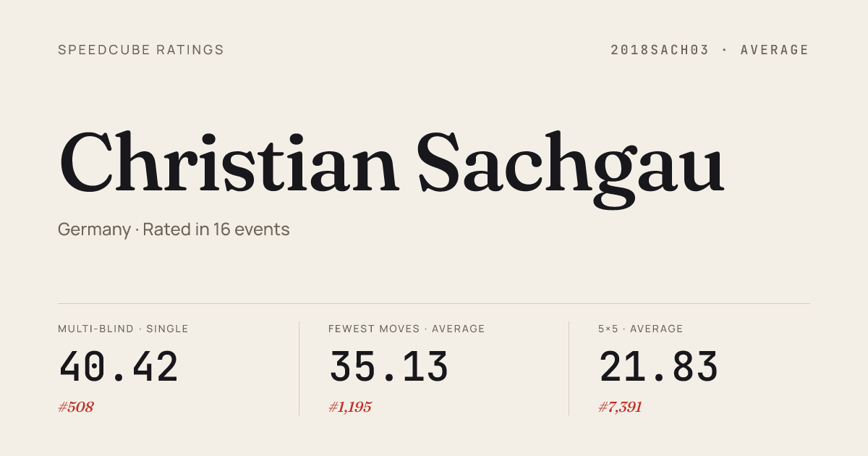Open the #1,195 rank link
868x456 pixels.
[350, 407]
